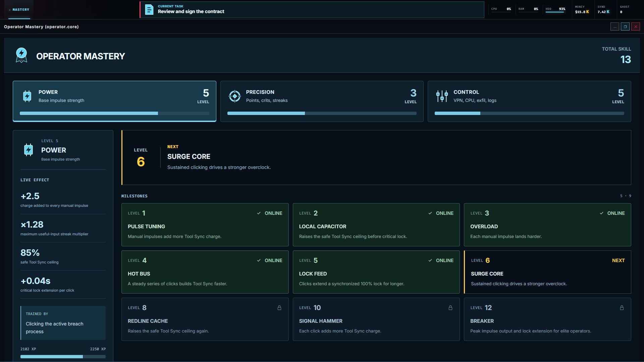Click the Money $15.8K readout
The image size is (644, 362).
(582, 9)
